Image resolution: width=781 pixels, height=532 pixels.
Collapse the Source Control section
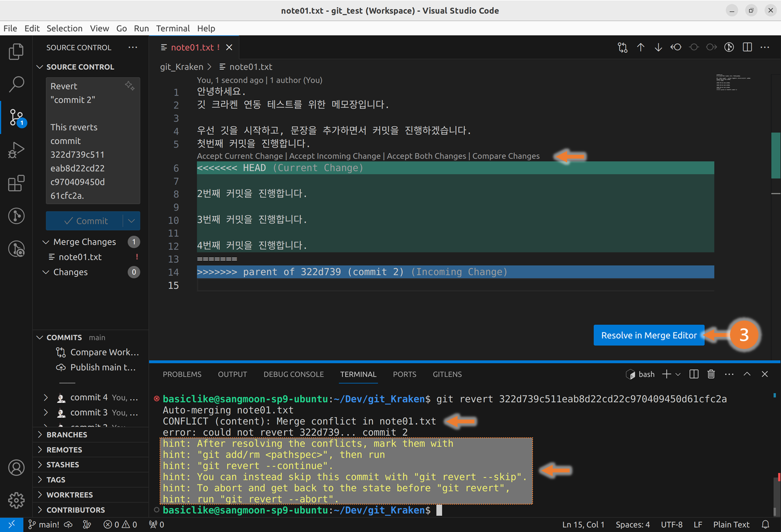pyautogui.click(x=40, y=67)
